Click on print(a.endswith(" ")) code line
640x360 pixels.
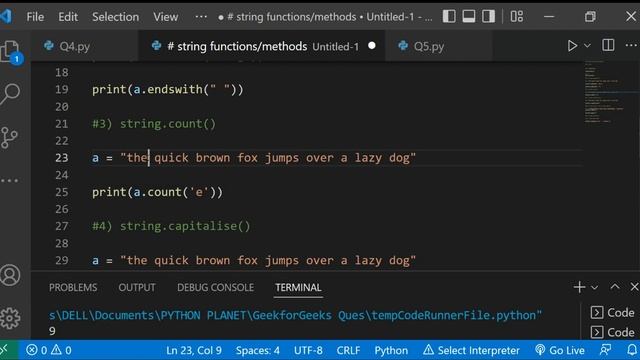167,89
